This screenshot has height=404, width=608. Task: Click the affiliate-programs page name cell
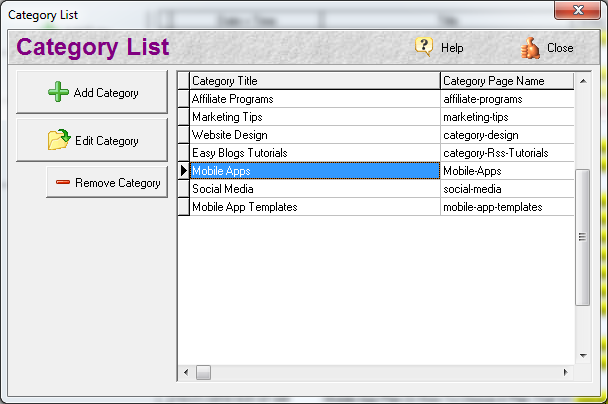[507, 99]
